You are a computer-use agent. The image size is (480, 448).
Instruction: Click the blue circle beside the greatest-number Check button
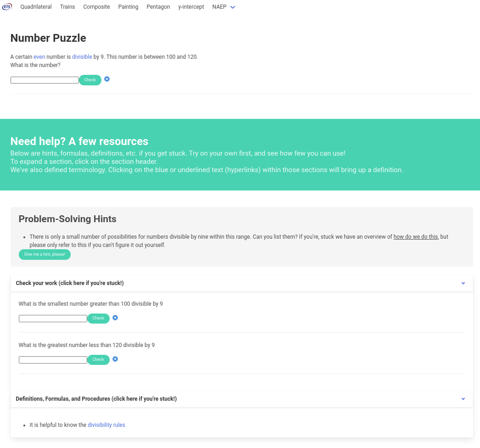click(x=115, y=359)
